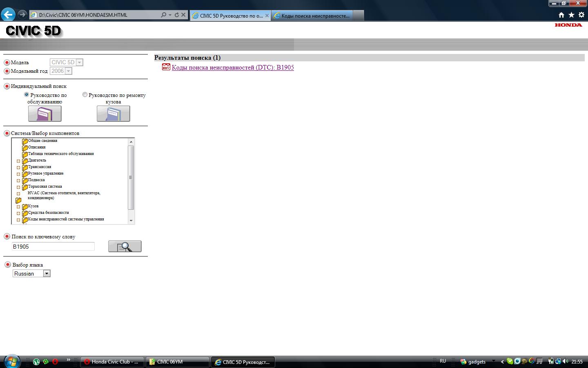Open Favorites star icon
The width and height of the screenshot is (588, 368).
[571, 15]
